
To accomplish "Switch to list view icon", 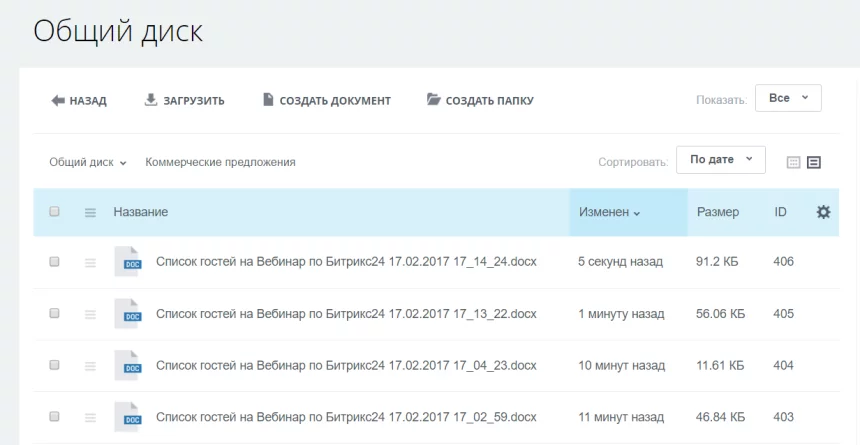I will 814,162.
